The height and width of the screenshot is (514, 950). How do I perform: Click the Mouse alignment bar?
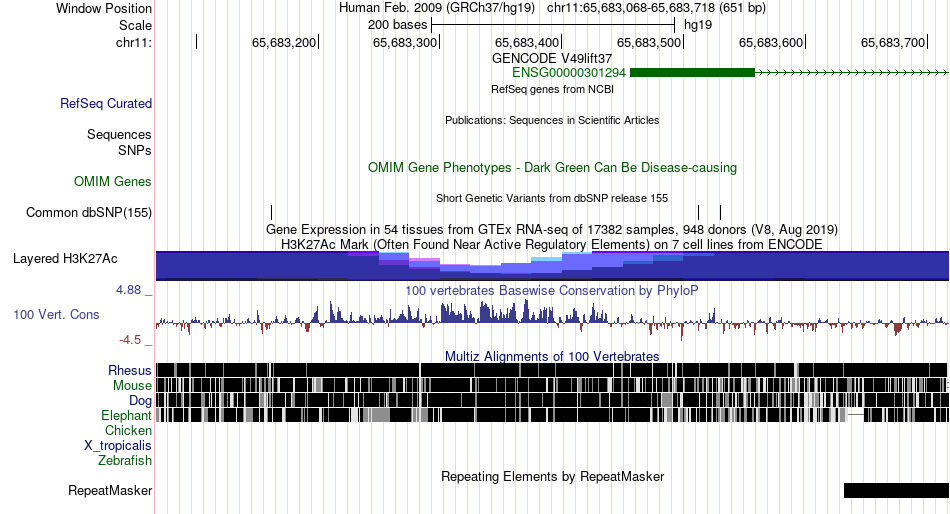(552, 385)
